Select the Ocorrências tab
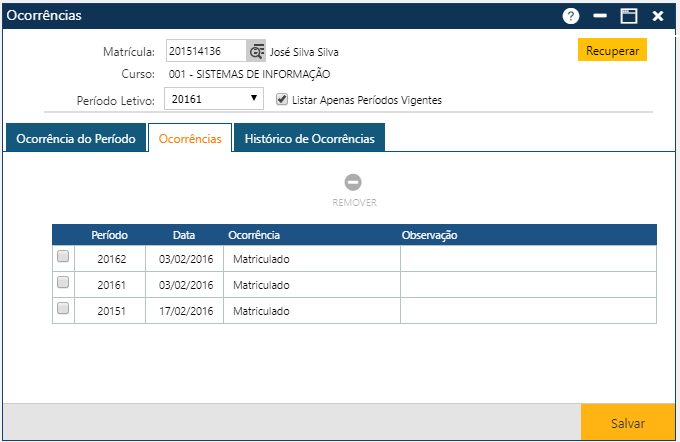 (190, 139)
